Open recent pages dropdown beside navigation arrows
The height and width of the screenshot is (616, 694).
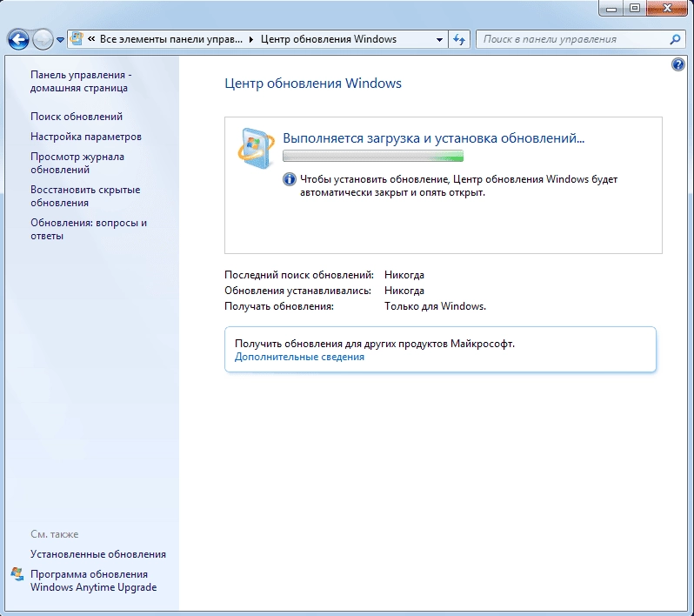tap(61, 40)
